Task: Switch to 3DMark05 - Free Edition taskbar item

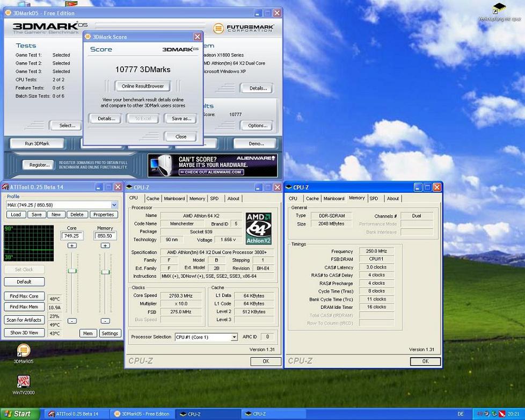Action: click(143, 414)
